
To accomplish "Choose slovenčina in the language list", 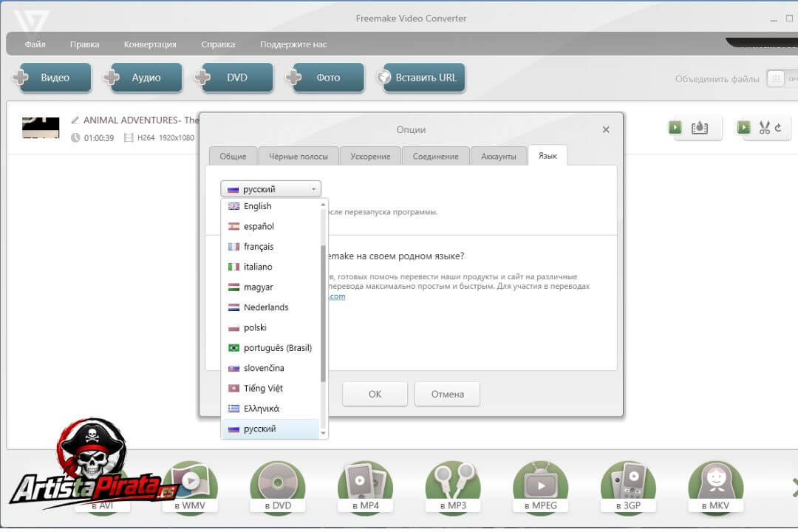I will tap(271, 368).
